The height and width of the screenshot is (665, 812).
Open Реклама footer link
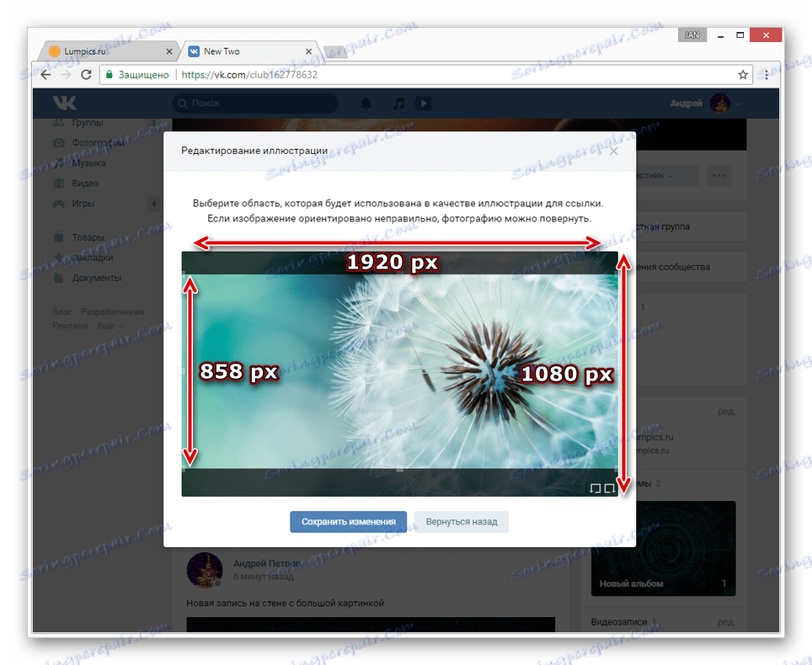pyautogui.click(x=70, y=326)
